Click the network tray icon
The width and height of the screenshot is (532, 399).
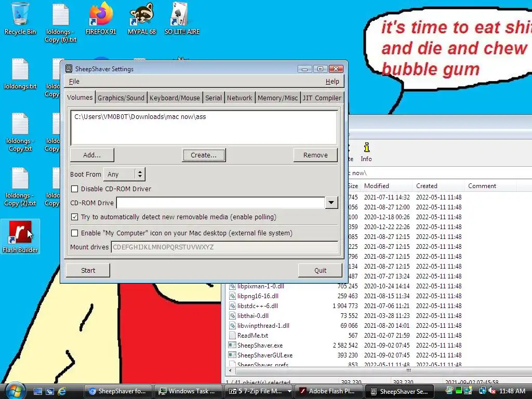(x=482, y=391)
